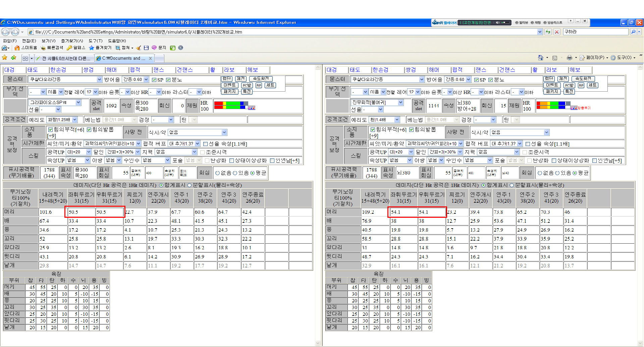Open left monster dropdown 쿠샬다오라강종

pos(99,80)
